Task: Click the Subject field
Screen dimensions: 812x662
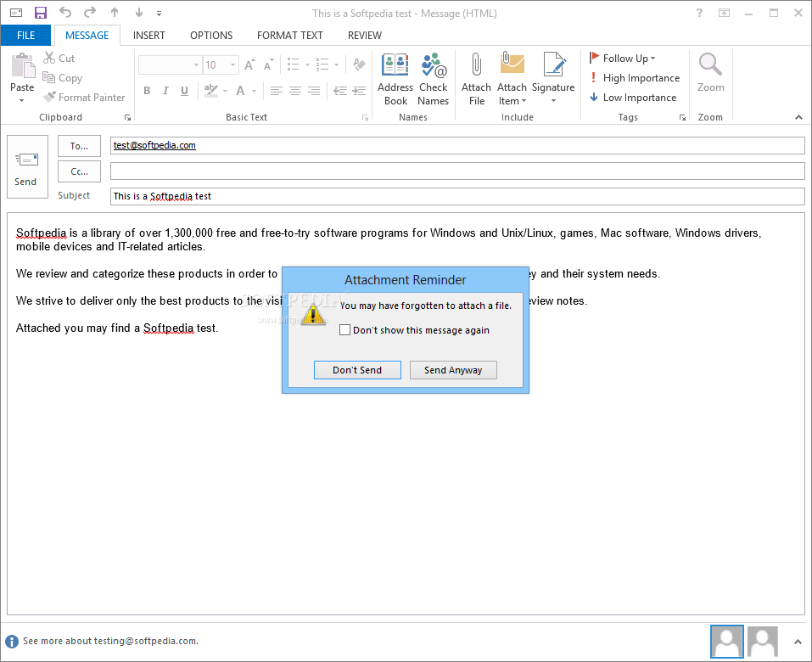Action: point(457,196)
